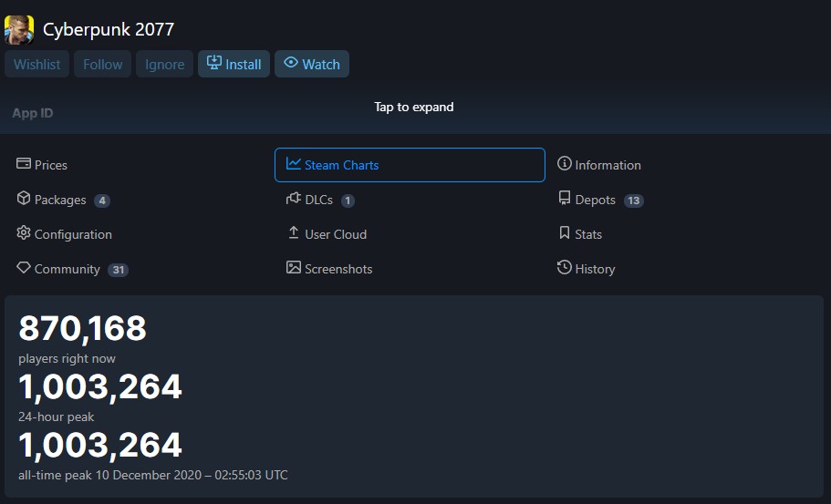Open the Steam Charts tab

[x=410, y=165]
